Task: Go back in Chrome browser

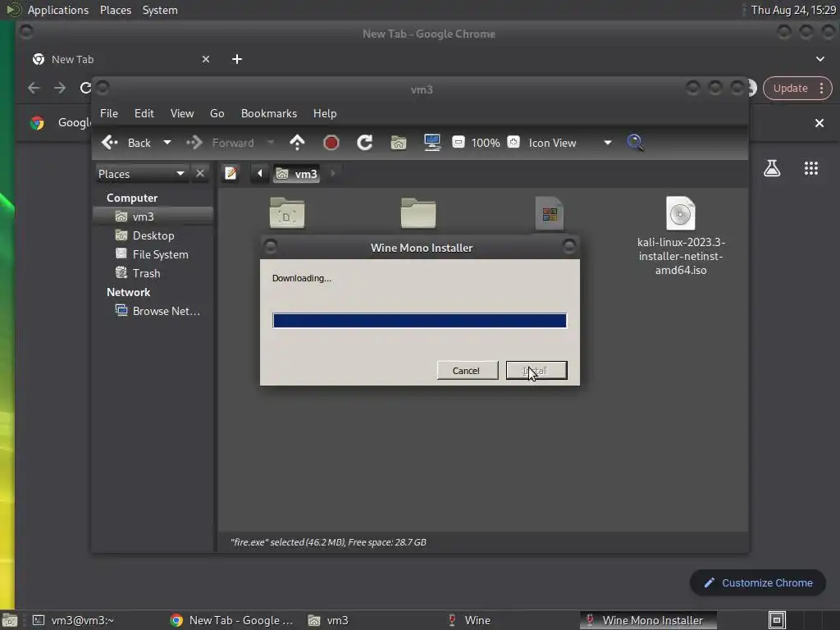Action: tap(34, 88)
